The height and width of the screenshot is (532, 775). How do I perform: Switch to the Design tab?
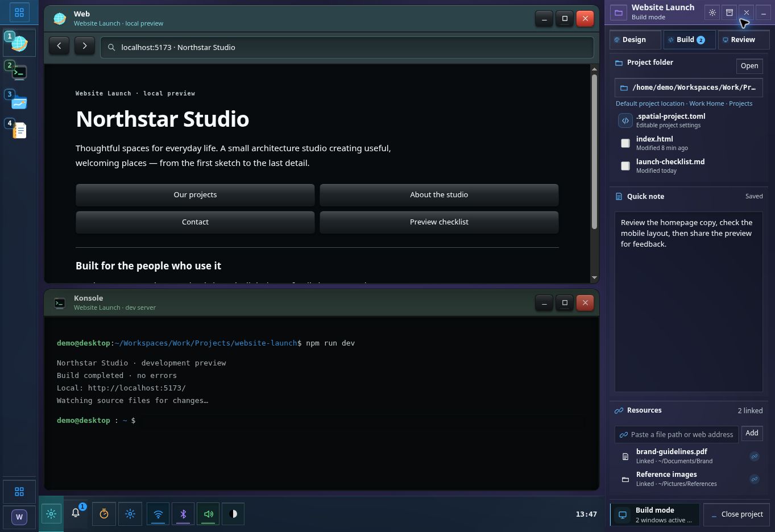(635, 40)
